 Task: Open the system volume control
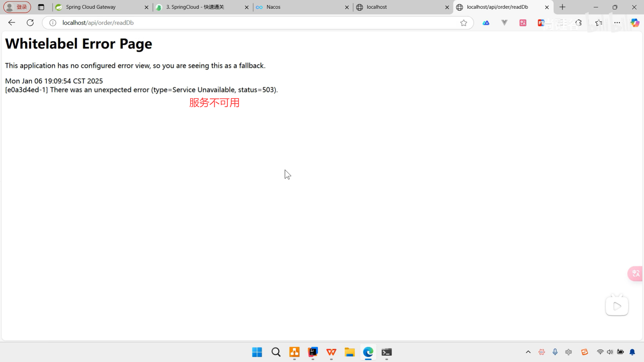(x=610, y=352)
